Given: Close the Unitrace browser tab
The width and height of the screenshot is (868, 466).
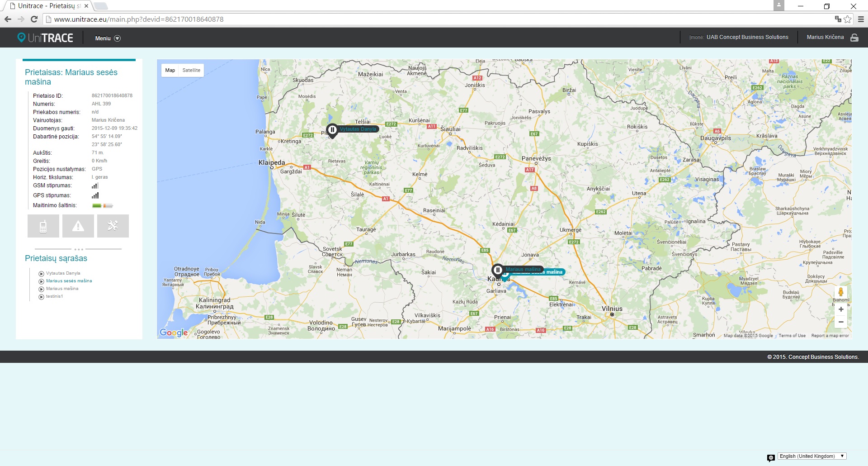Looking at the screenshot, I should click(x=86, y=6).
